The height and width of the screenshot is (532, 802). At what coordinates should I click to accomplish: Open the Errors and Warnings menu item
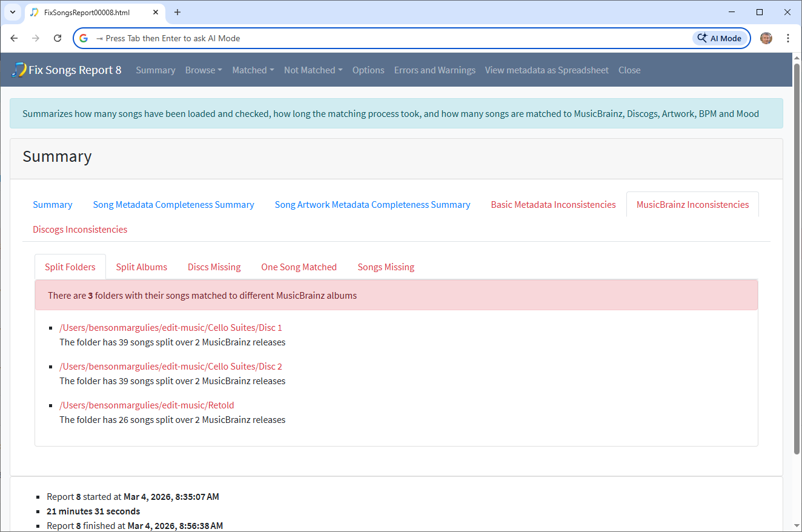coord(434,70)
